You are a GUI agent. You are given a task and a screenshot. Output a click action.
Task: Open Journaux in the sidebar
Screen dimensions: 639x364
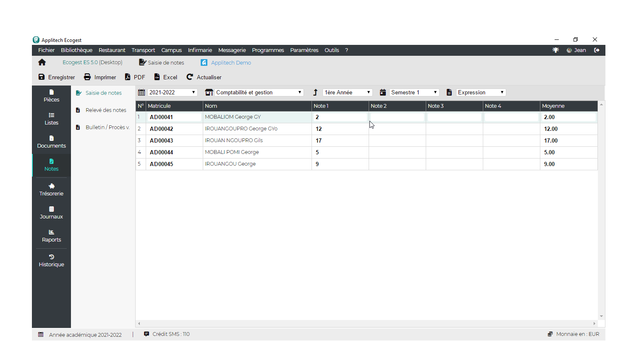(x=51, y=213)
